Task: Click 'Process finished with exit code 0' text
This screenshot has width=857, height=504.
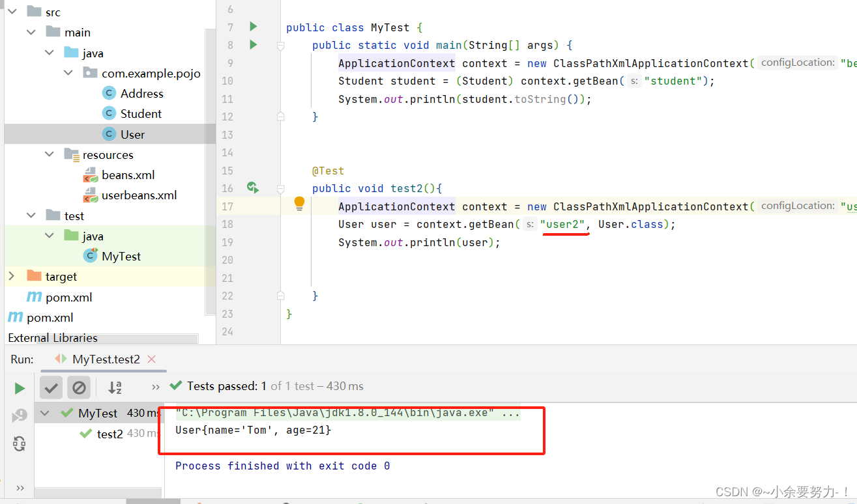Action: click(x=283, y=466)
